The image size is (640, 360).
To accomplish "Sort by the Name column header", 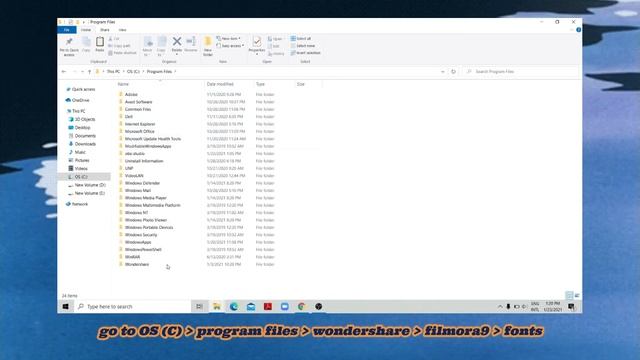I will 123,84.
